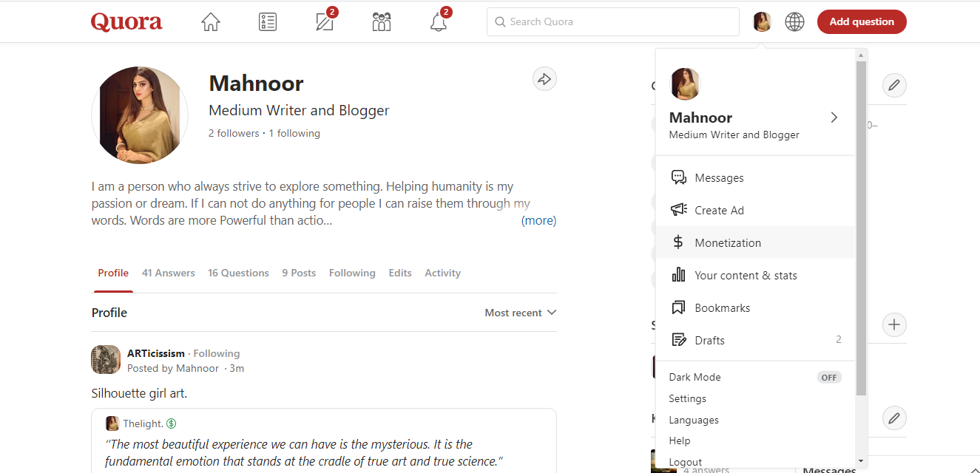Click the top pencil edit icon in sidebar
The height and width of the screenshot is (473, 980).
coord(894,85)
